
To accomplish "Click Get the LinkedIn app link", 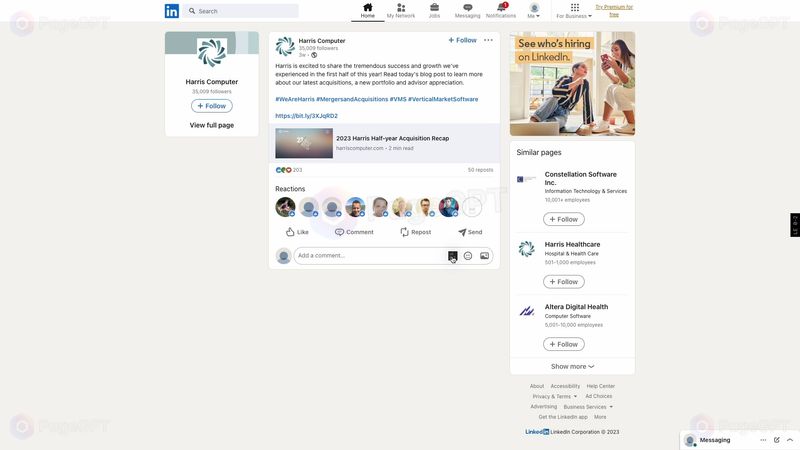I will (563, 417).
